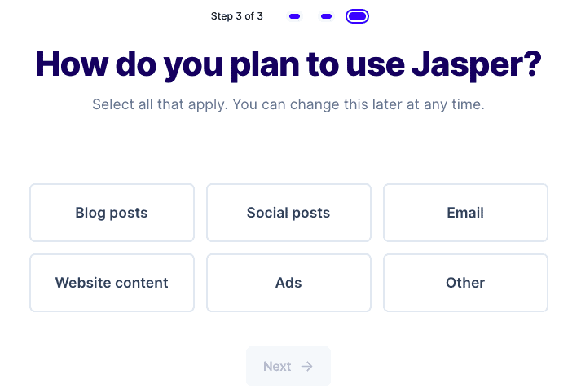Pick the Ads option card
The height and width of the screenshot is (392, 581).
tap(288, 283)
